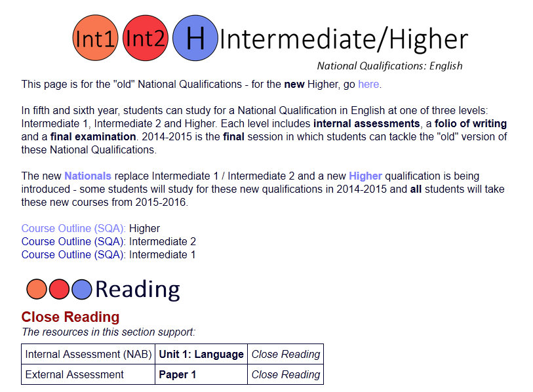Select the 'Internal Assessment (NAB)' table cell
Image resolution: width=533 pixels, height=392 pixels.
click(x=88, y=354)
